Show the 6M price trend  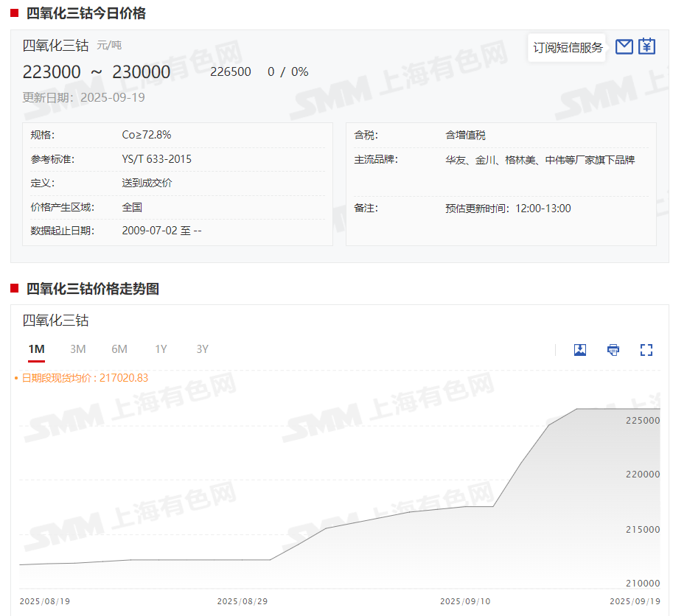119,349
